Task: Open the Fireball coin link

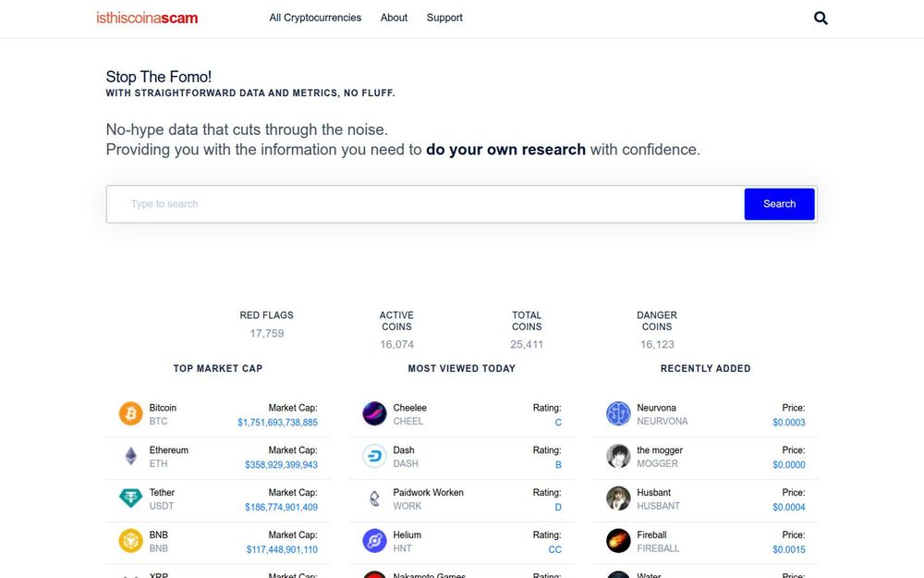Action: (651, 535)
